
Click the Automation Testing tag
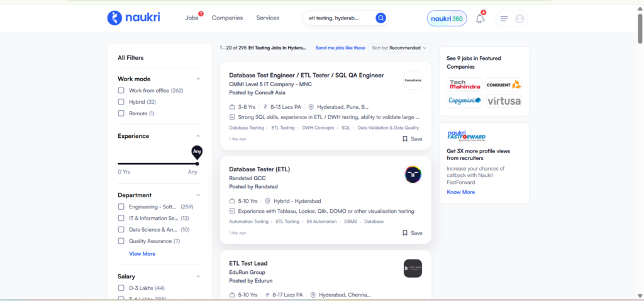point(248,222)
